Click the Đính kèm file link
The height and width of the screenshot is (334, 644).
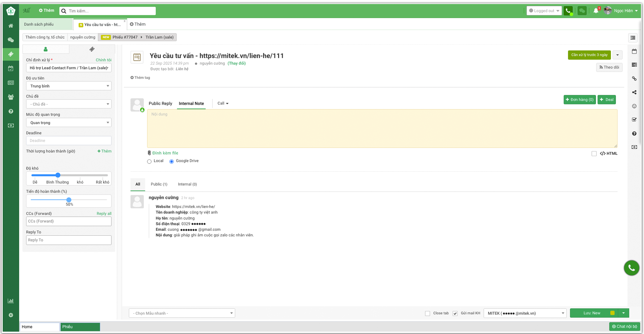165,153
